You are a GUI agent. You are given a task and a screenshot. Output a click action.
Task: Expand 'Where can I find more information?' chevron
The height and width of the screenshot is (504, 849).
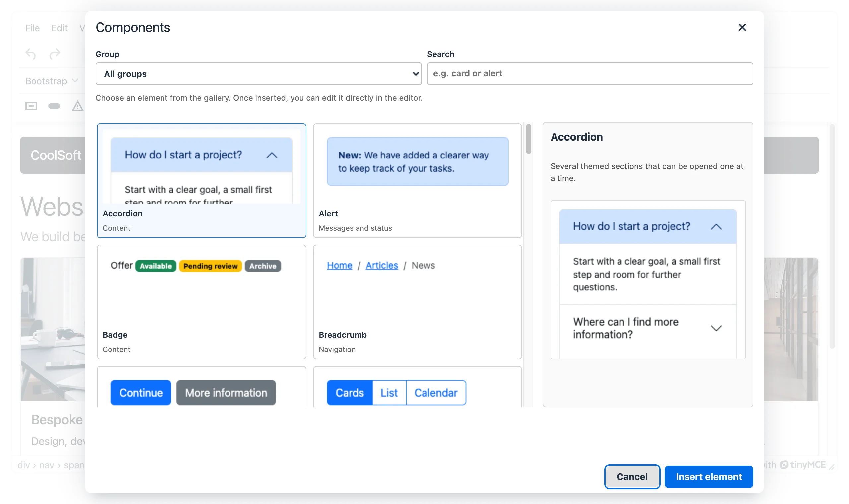pos(716,328)
